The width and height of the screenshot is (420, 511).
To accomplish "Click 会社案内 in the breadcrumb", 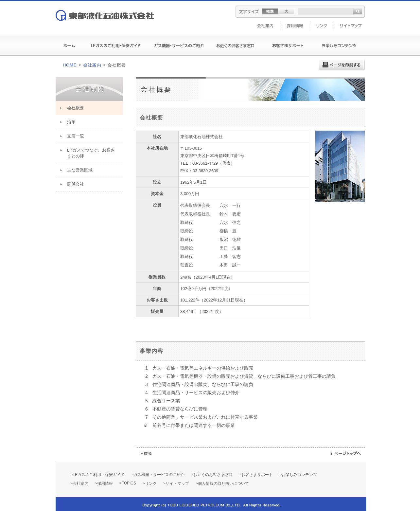I will pyautogui.click(x=92, y=65).
